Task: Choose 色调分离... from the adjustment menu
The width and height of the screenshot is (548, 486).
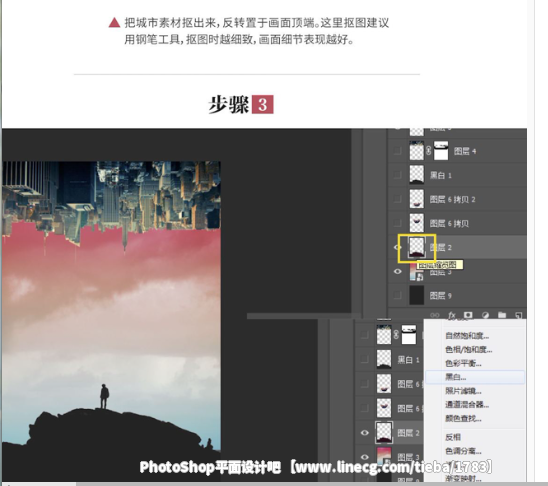Action: 463,451
